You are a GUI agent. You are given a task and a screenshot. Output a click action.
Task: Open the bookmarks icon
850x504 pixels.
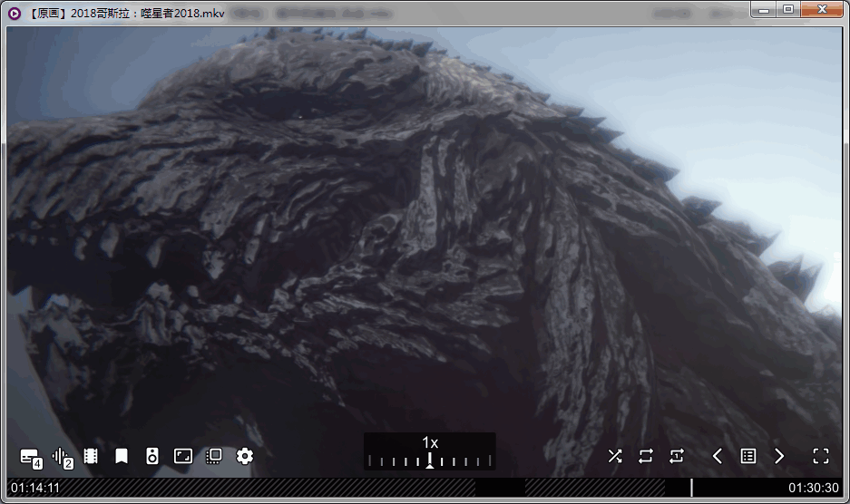pos(122,456)
